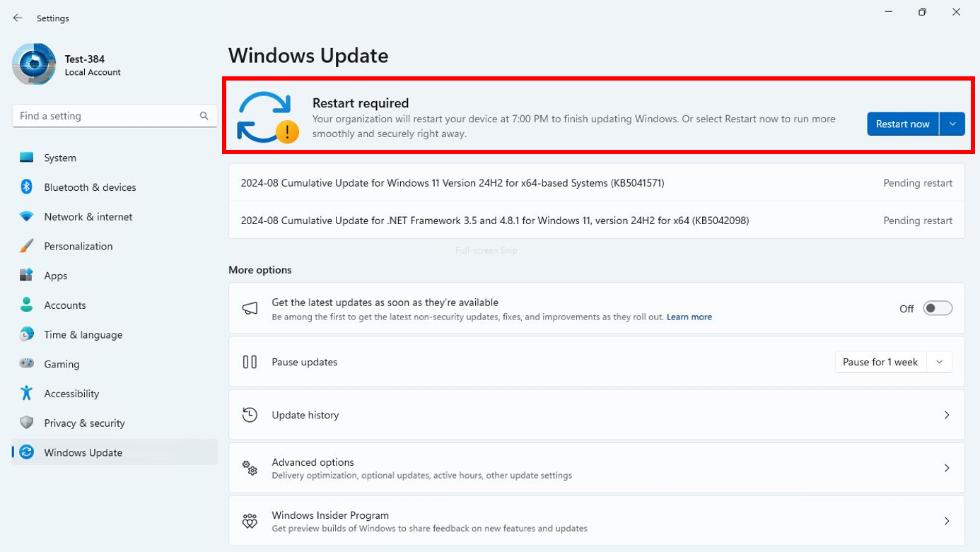Image resolution: width=980 pixels, height=552 pixels.
Task: Click the search magnifier icon
Action: (x=204, y=116)
